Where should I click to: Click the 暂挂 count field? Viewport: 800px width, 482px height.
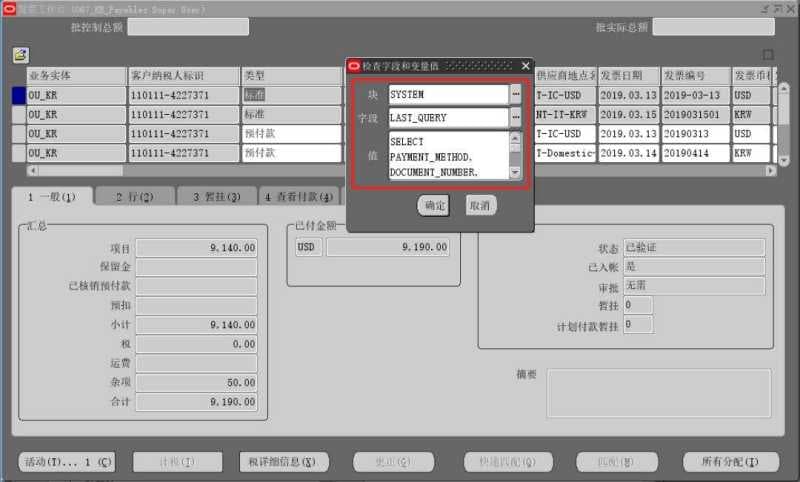[x=638, y=305]
